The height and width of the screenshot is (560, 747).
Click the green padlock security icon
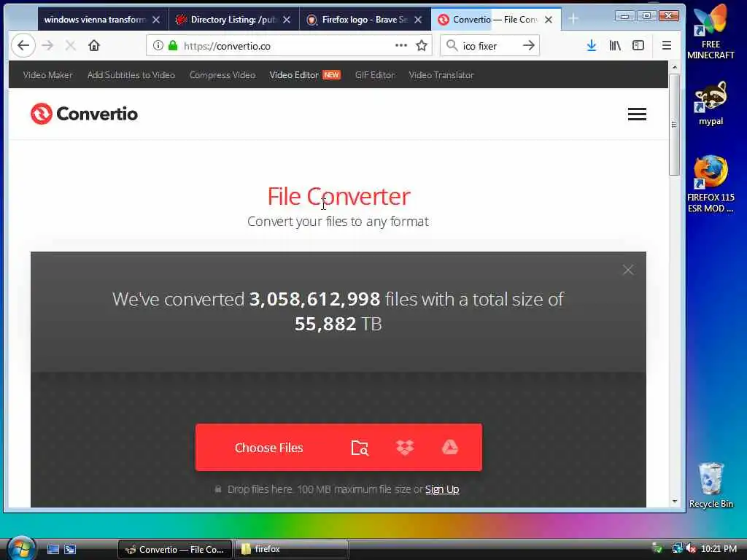click(173, 46)
